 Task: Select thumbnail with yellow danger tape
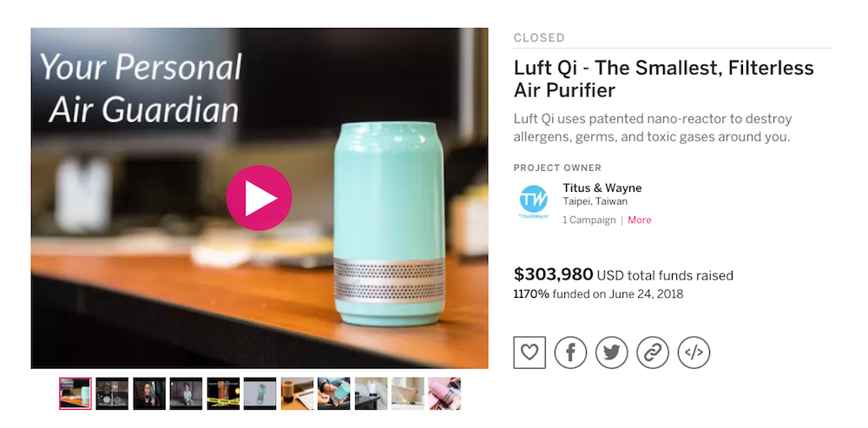tap(223, 393)
